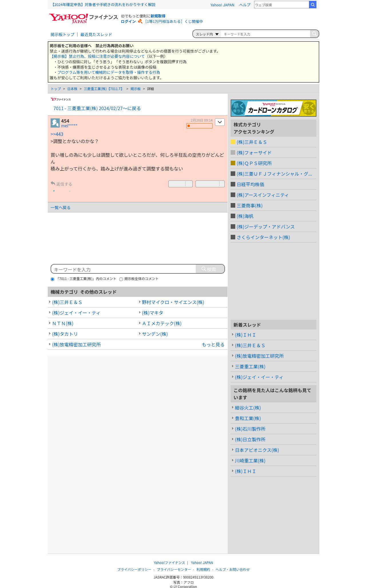Open 野村マイクロ・サイエンス(株) thread
This screenshot has height=588, width=367.
[173, 302]
